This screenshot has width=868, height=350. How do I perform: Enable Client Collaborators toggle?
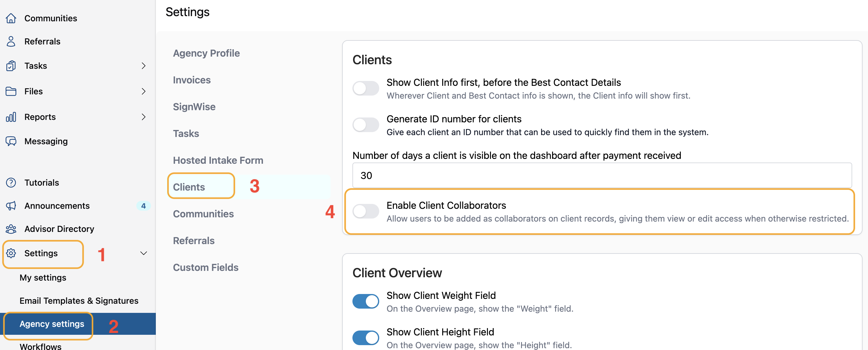pyautogui.click(x=366, y=212)
